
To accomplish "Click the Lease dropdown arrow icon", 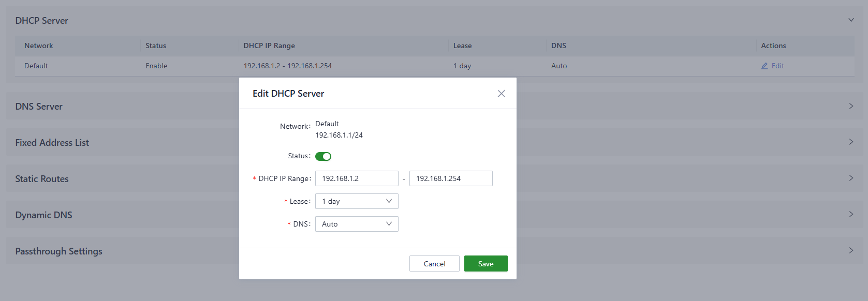I will 389,201.
